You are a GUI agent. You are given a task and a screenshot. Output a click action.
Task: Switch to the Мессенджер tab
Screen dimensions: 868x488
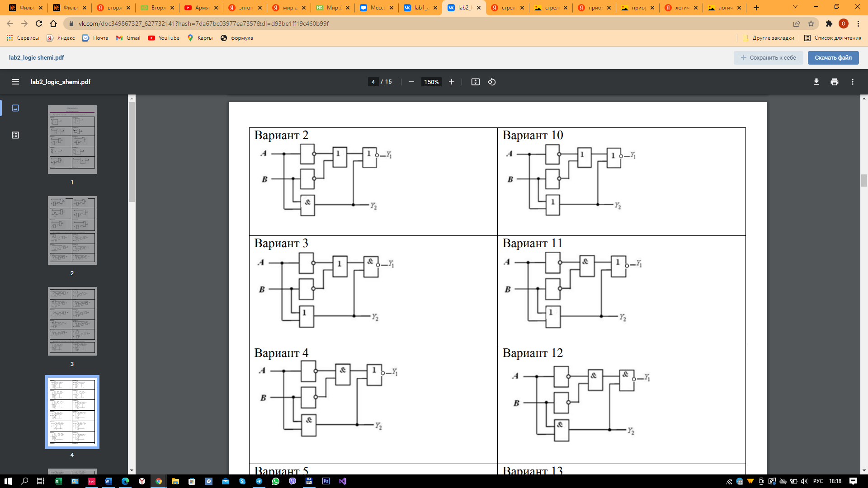pyautogui.click(x=376, y=8)
